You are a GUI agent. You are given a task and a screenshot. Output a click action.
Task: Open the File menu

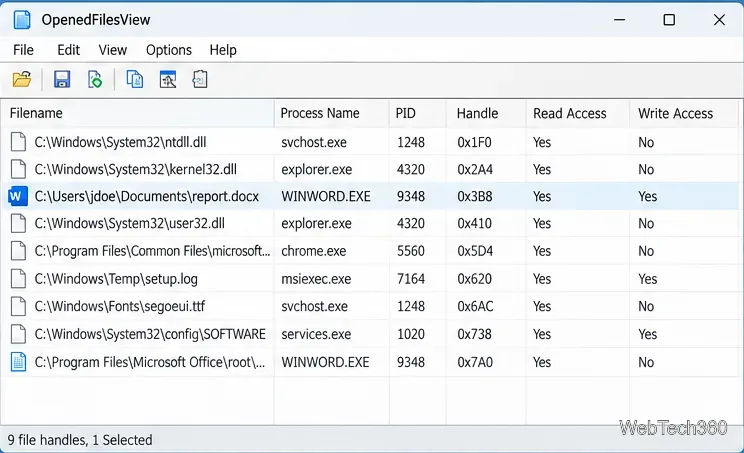point(23,50)
